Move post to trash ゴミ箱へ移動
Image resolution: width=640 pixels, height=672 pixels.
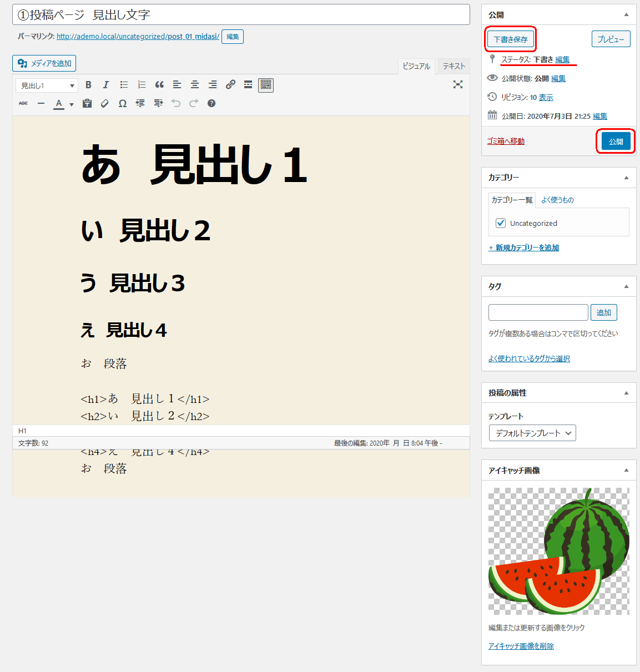coord(506,141)
